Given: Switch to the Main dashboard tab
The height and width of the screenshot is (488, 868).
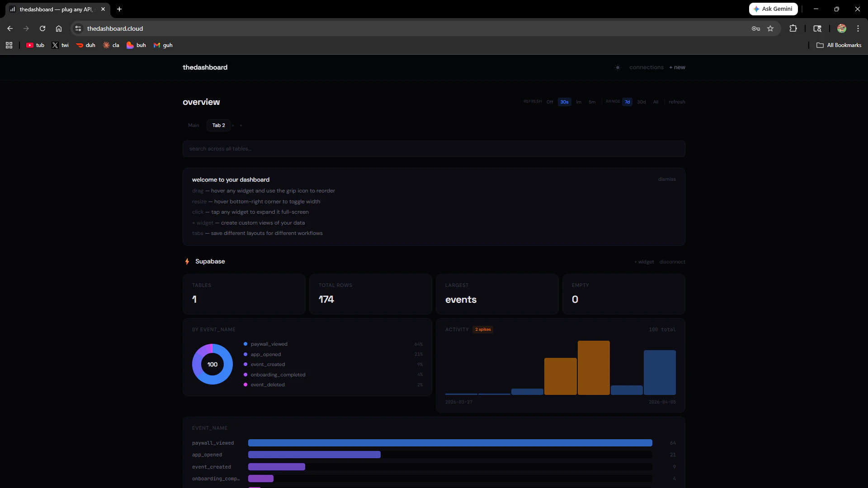Looking at the screenshot, I should [193, 125].
